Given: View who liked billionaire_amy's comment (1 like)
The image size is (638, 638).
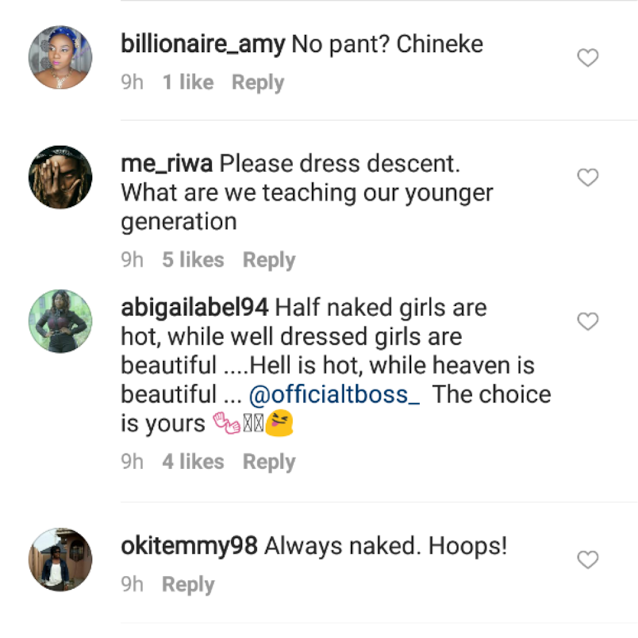Looking at the screenshot, I should (188, 83).
